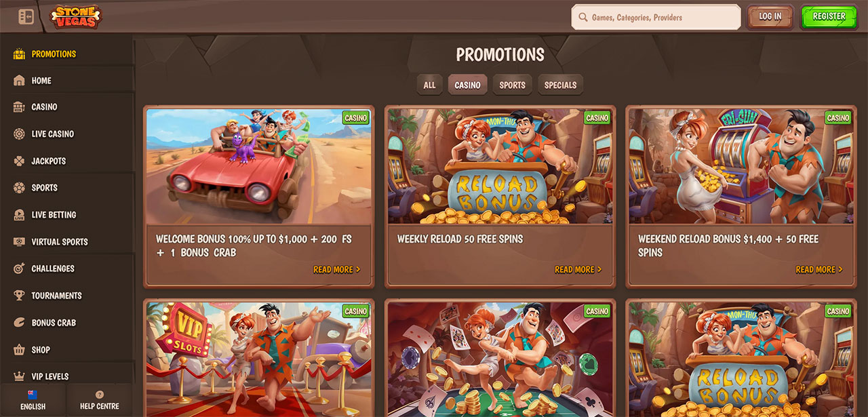Click the green Register button
Viewport: 868px width, 417px height.
829,17
